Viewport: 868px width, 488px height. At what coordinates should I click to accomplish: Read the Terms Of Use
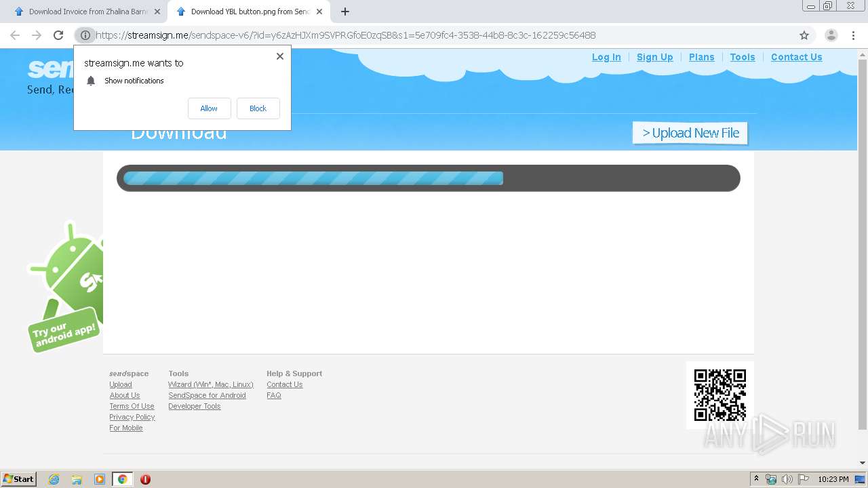click(x=132, y=406)
